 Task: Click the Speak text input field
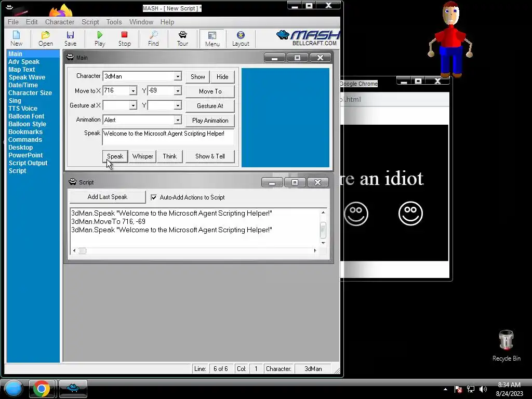pos(168,137)
